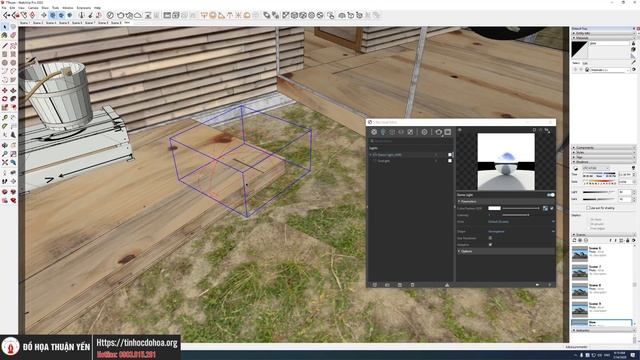Add a V-Ray sphere light

213,15
